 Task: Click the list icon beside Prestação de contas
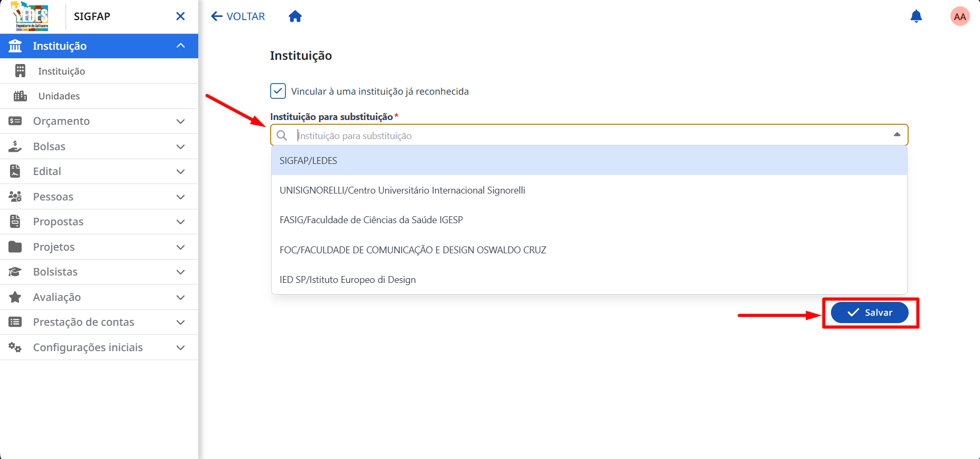15,322
